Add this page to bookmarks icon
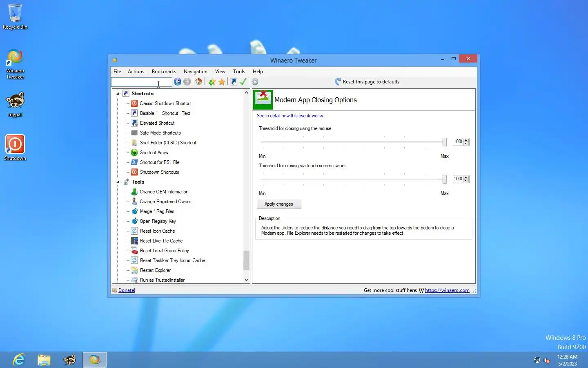Image resolution: width=588 pixels, height=368 pixels. coord(212,82)
